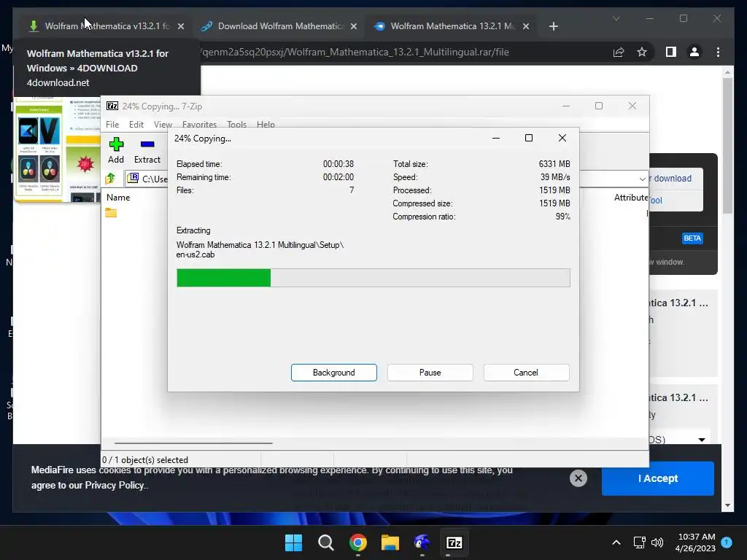Click the extraction progress bar
Viewport: 747px width, 560px height.
point(373,278)
